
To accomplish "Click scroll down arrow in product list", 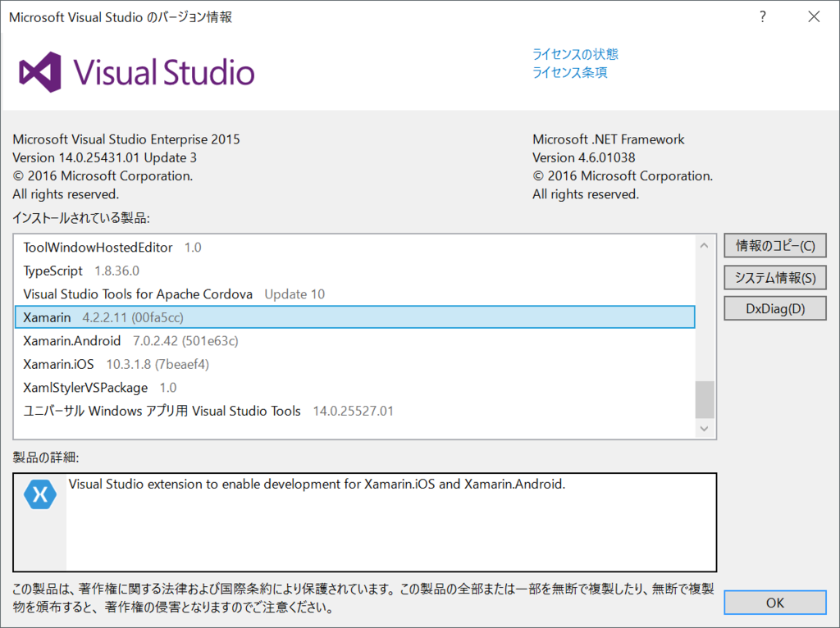I will coord(705,428).
